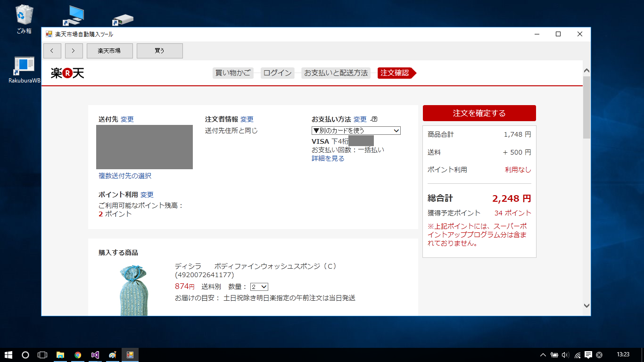This screenshot has width=644, height=362.
Task: Click the volume speaker tray icon
Action: (566, 355)
